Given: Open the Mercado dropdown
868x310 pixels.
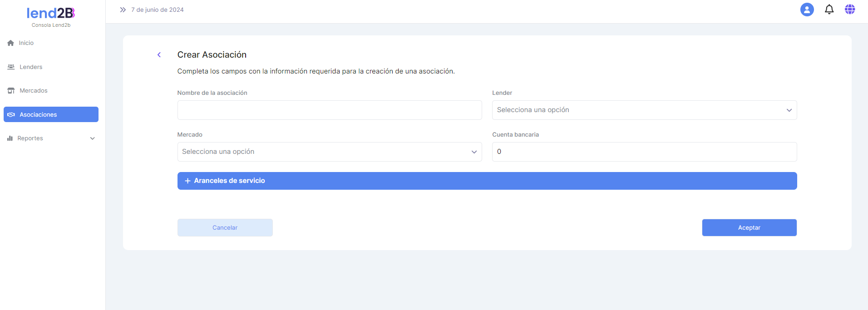Looking at the screenshot, I should (329, 152).
